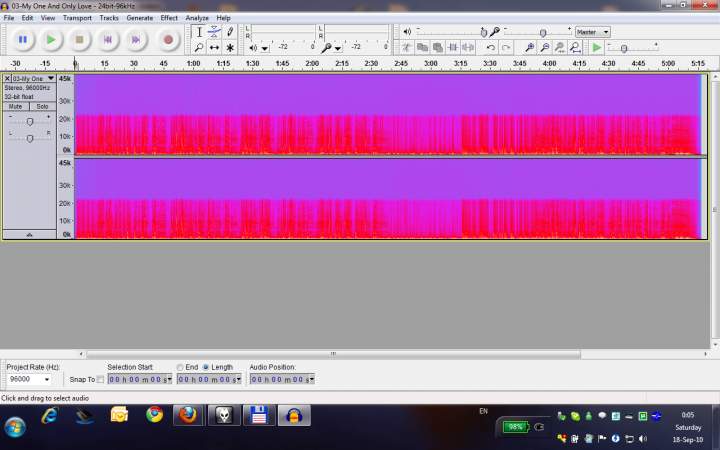Image resolution: width=720 pixels, height=450 pixels.
Task: Open Audio Position format dropdown
Action: pos(312,379)
